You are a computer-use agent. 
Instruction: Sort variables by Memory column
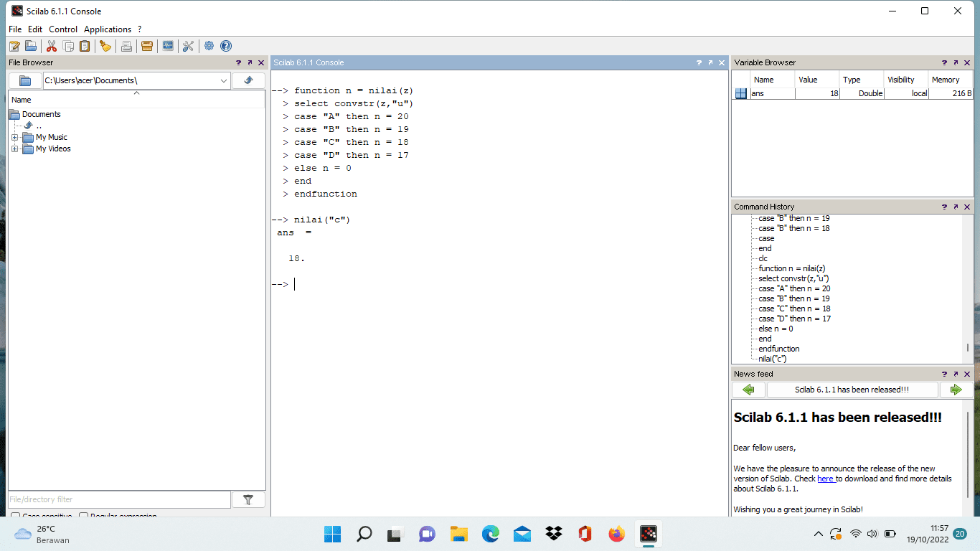[951, 80]
